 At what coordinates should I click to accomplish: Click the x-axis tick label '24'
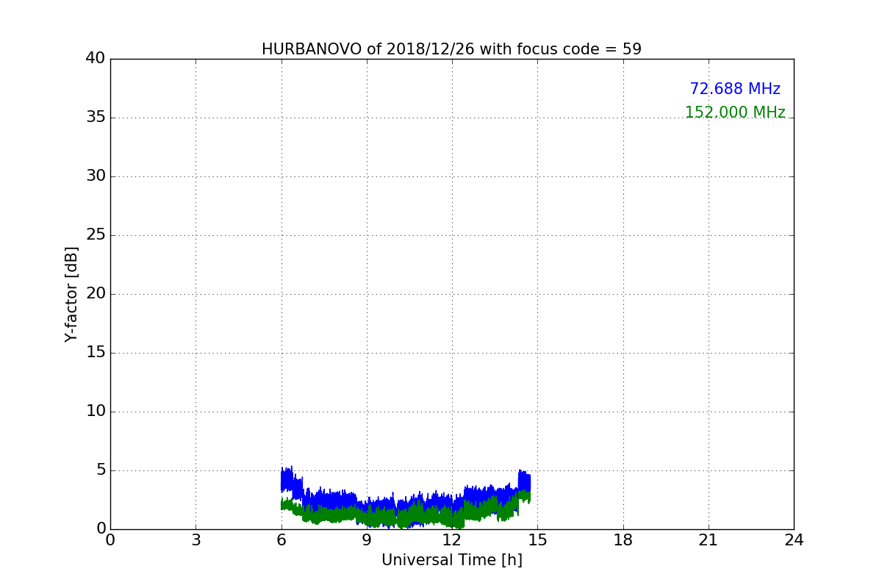tap(794, 541)
